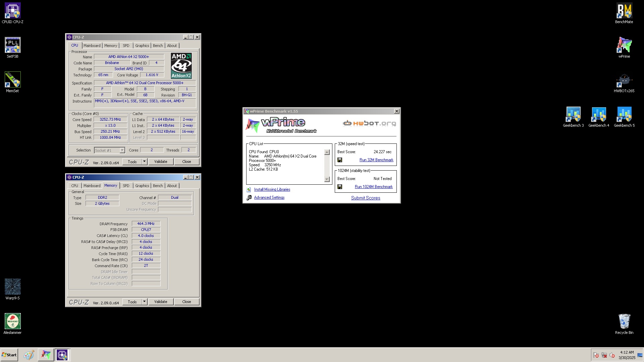Click scroll up arrow in CPU List
The width and height of the screenshot is (644, 362).
[x=327, y=152]
